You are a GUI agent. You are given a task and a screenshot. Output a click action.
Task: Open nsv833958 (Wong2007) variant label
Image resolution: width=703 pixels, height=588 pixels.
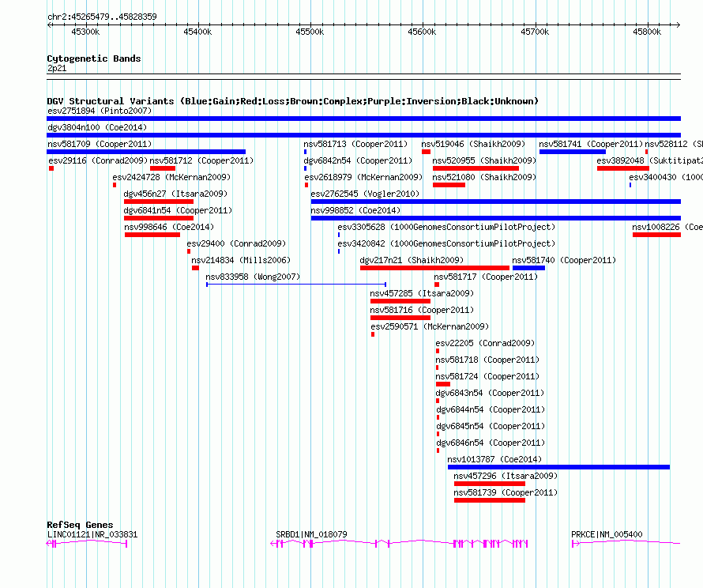click(x=253, y=277)
